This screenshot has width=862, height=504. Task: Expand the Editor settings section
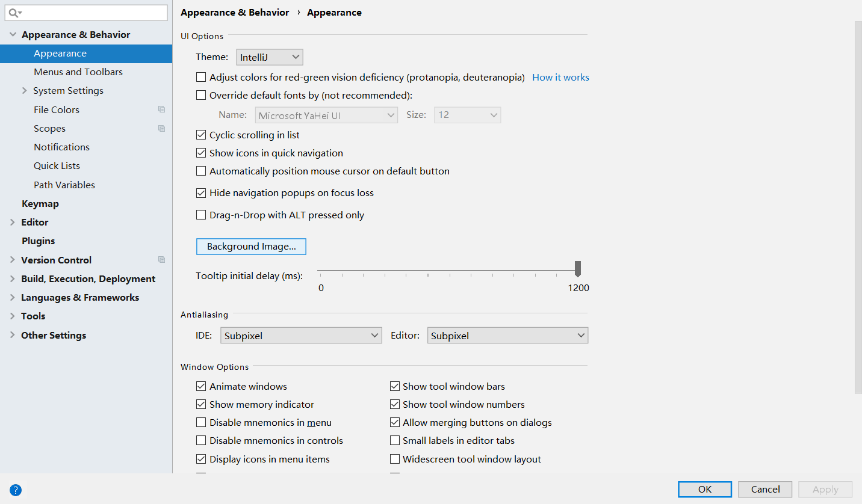(13, 223)
